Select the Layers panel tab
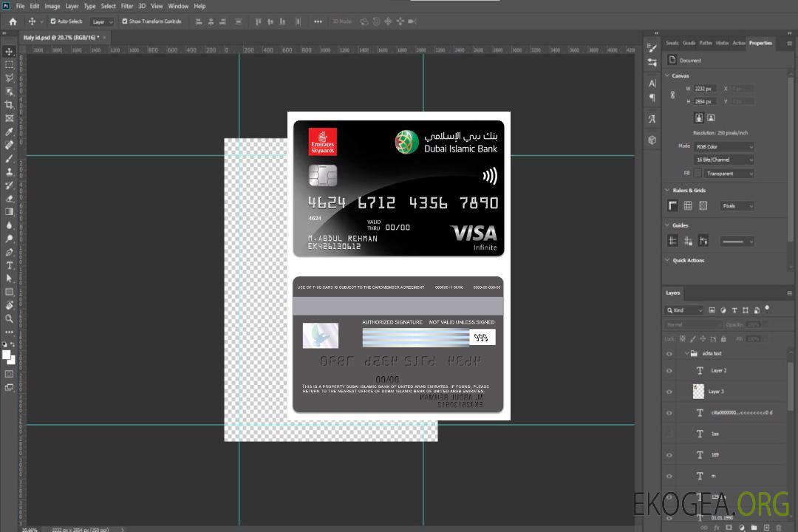The height and width of the screenshot is (532, 798). coord(673,293)
